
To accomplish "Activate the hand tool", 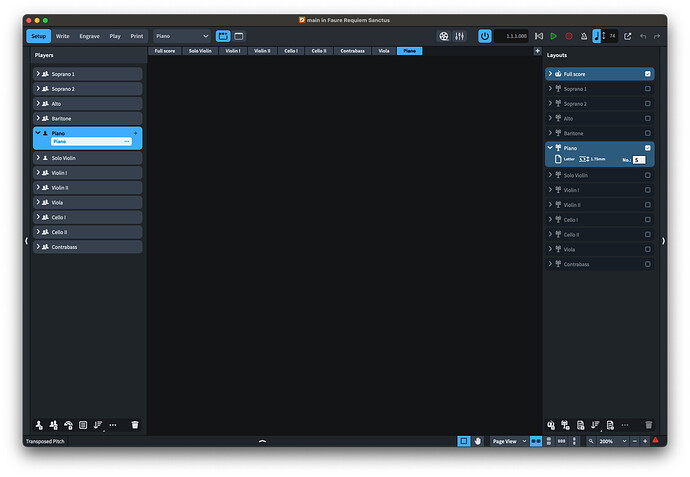I will click(x=478, y=441).
